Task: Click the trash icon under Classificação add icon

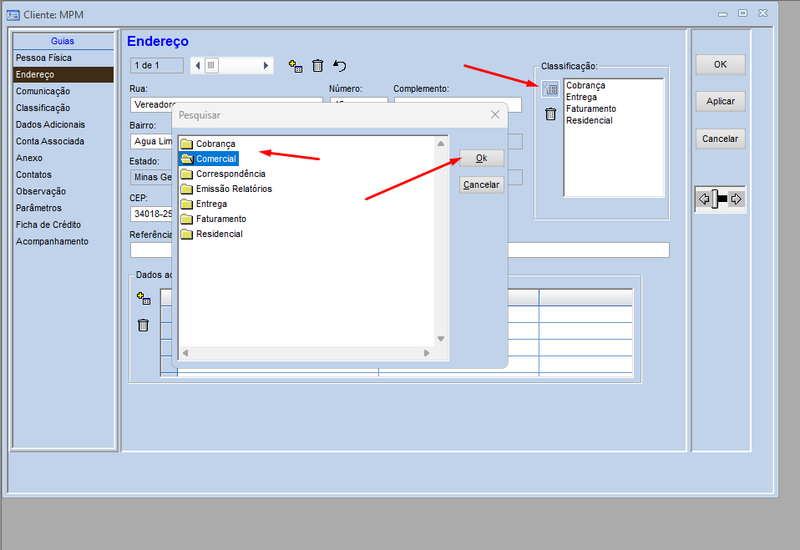Action: coord(551,114)
